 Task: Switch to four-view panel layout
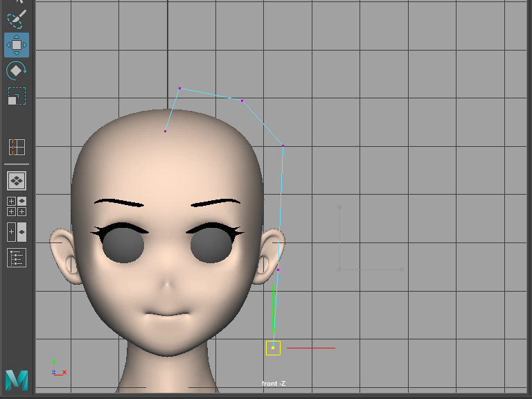17,206
